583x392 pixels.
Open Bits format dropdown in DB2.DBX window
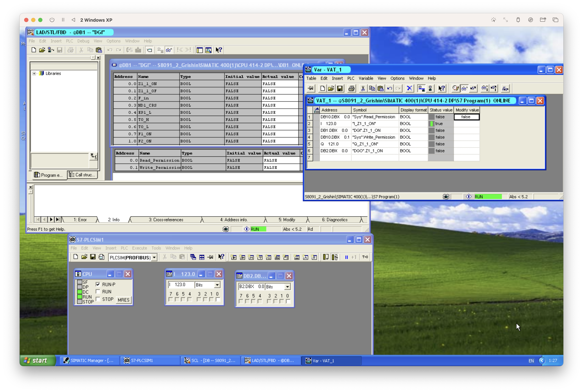[287, 286]
